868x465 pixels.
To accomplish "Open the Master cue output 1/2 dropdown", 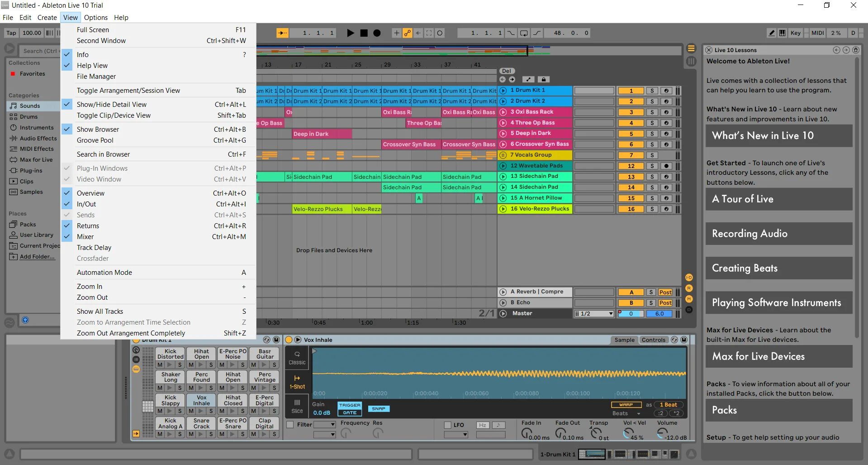I will [x=594, y=314].
